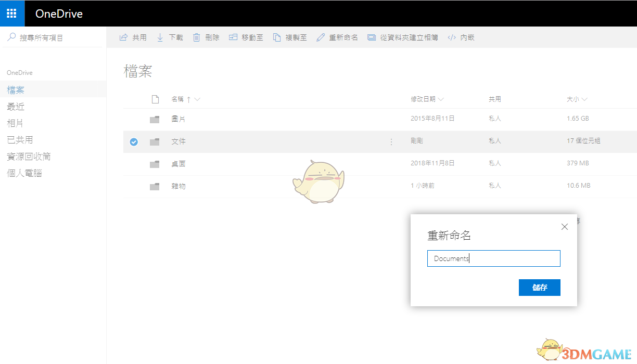Go to 最近 in the sidebar
The image size is (637, 364).
pos(16,107)
